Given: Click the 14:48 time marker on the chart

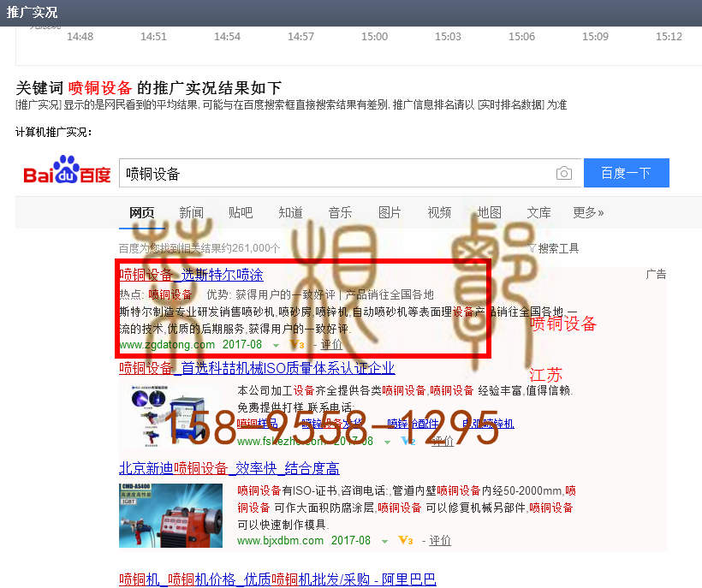Looking at the screenshot, I should (80, 36).
